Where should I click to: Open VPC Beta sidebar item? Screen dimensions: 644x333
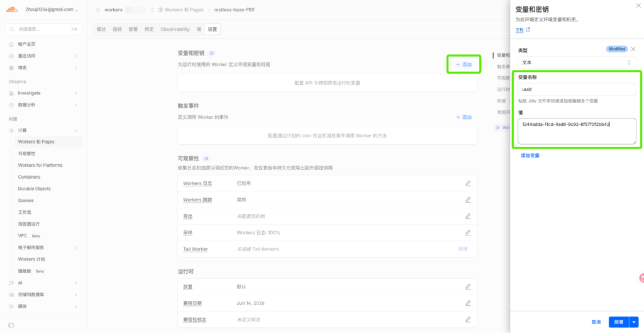pos(29,236)
